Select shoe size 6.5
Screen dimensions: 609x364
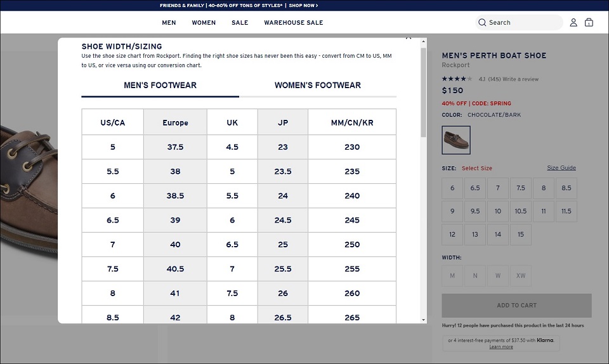pyautogui.click(x=475, y=188)
